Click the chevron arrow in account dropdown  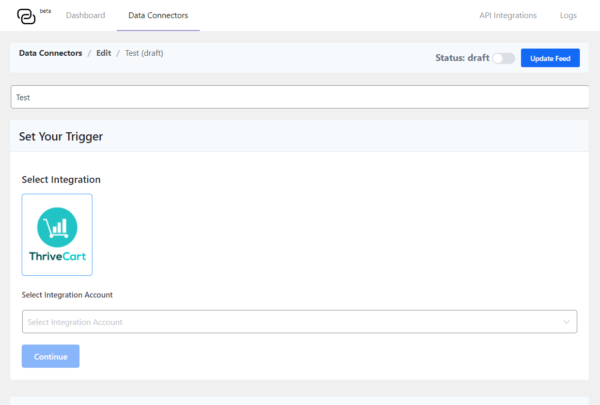(x=567, y=322)
